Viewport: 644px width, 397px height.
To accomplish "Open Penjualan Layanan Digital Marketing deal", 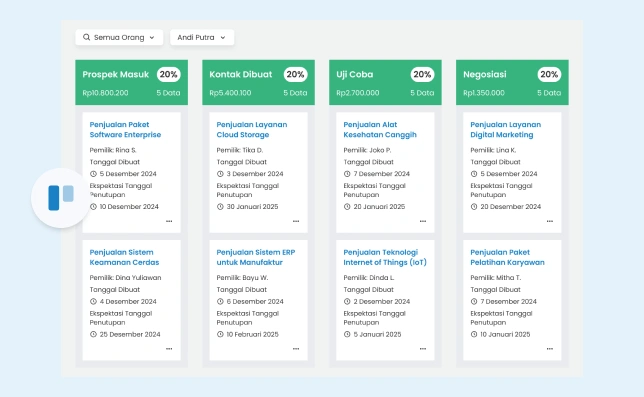I will click(506, 129).
